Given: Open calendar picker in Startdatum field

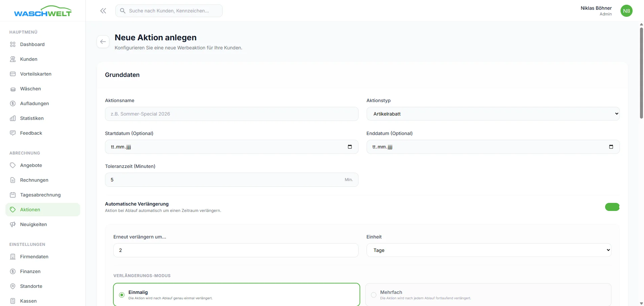Looking at the screenshot, I should point(350,147).
